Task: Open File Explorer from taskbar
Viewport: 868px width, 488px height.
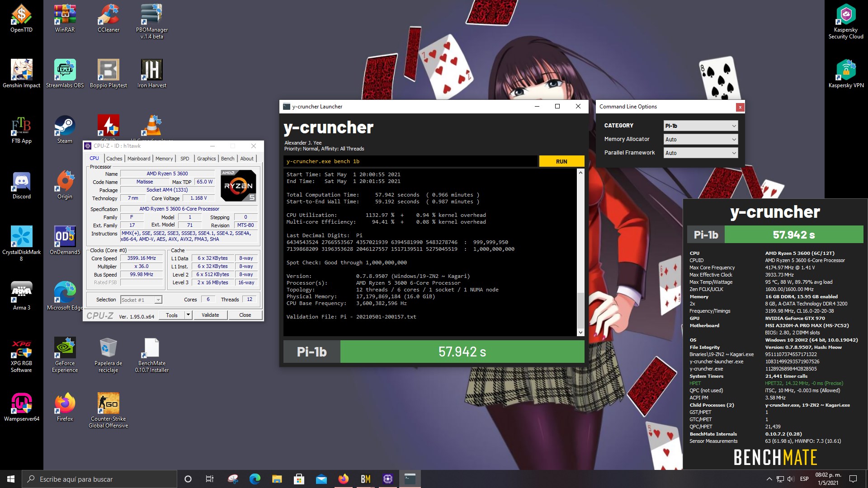Action: coord(277,479)
